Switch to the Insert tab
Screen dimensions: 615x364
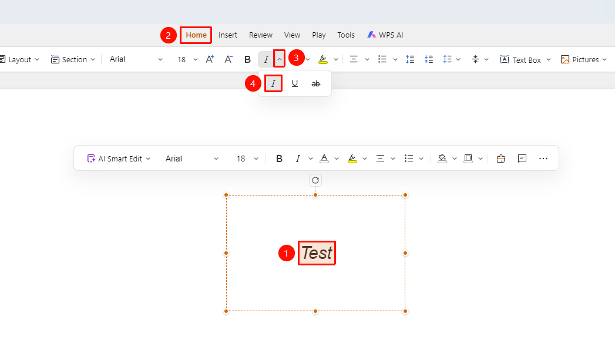click(228, 35)
